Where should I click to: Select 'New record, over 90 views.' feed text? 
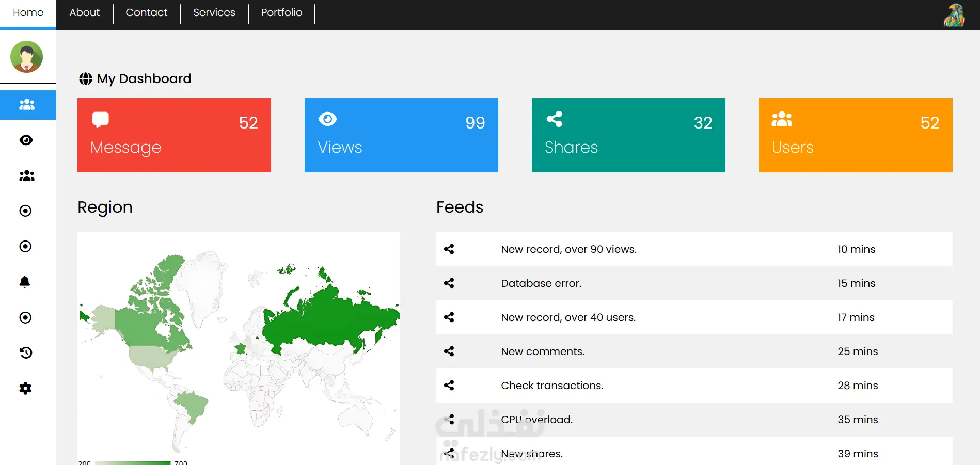tap(568, 249)
